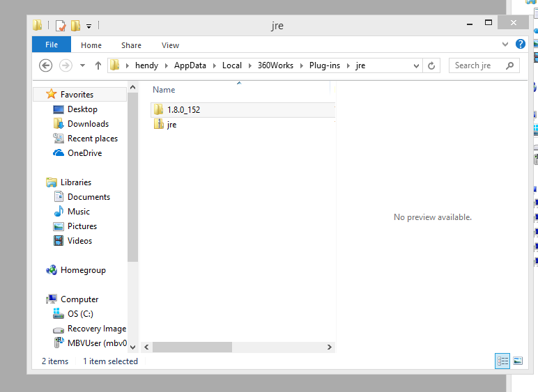Click the Local breadcrumb
538x392 pixels.
coord(232,65)
